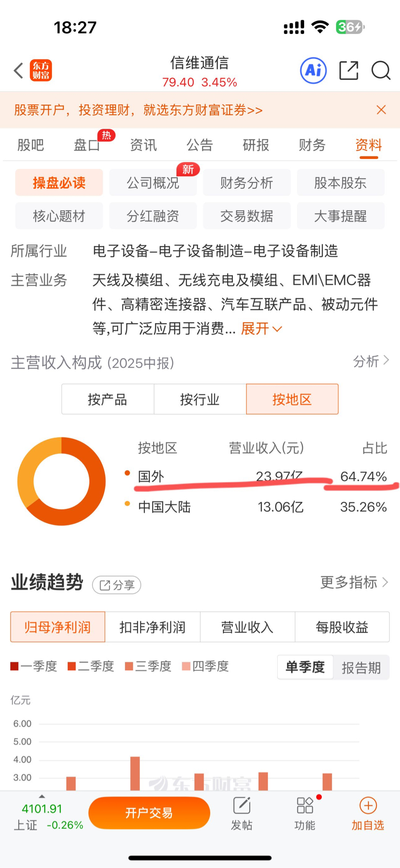Screen dimensions: 400x868
Task: Switch revenue breakdown to 按行业
Action: (199, 399)
